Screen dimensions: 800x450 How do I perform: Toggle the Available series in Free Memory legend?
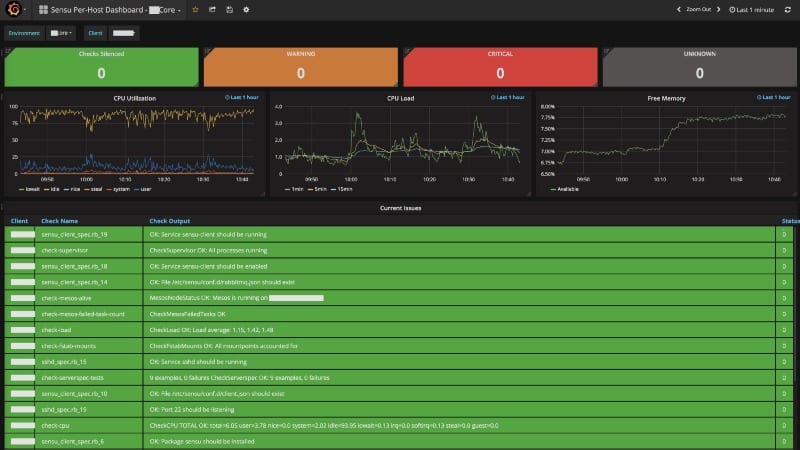(565, 189)
